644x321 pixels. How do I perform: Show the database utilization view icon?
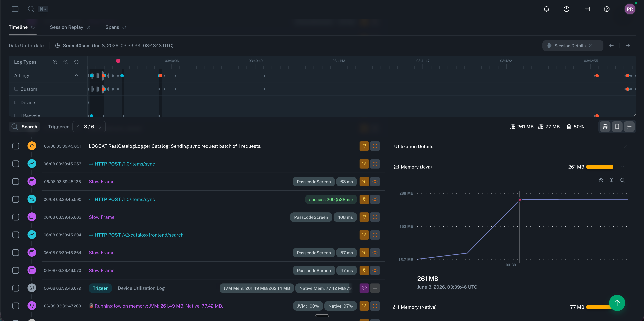coord(605,127)
